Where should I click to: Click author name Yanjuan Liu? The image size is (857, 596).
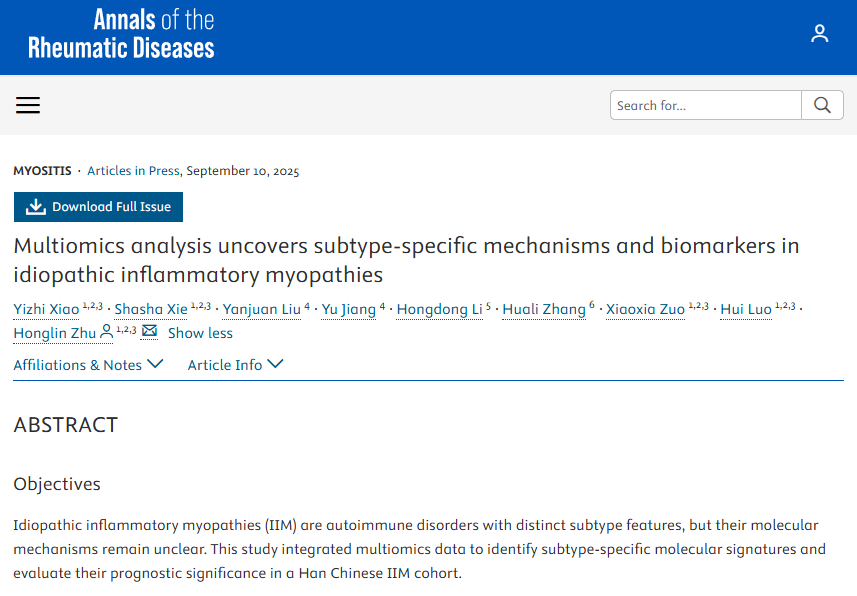(261, 309)
